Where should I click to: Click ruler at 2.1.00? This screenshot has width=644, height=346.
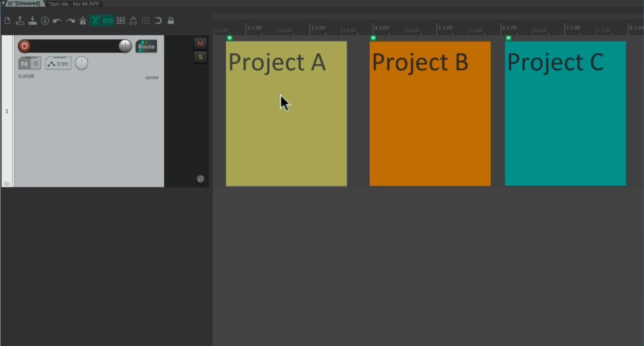pyautogui.click(x=254, y=28)
